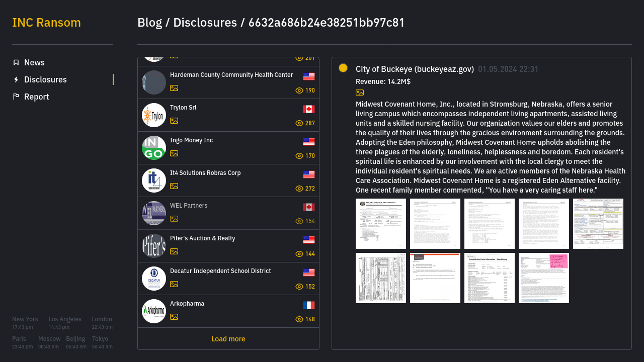This screenshot has height=362, width=644.
Task: Click the Report flag icon in sidebar
Action: tap(16, 97)
